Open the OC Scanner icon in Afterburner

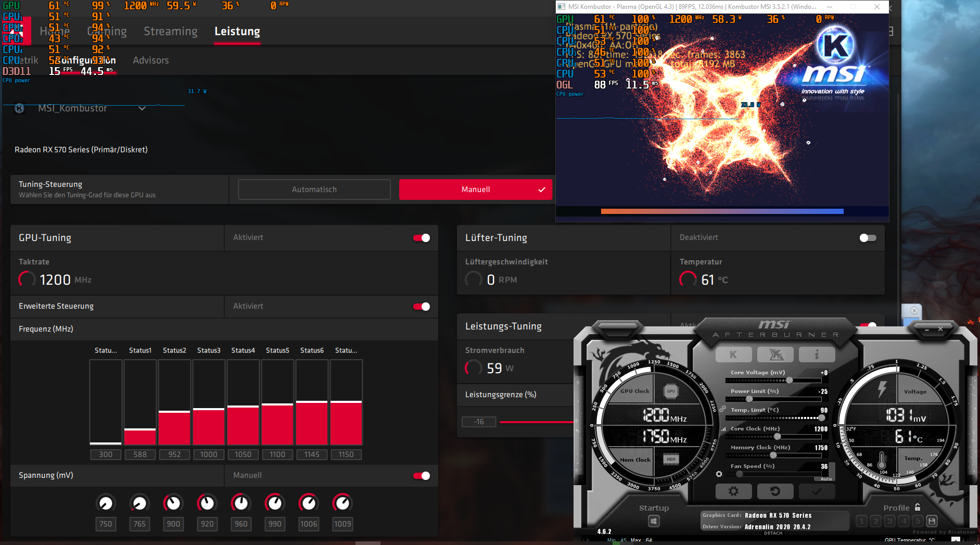tap(775, 354)
